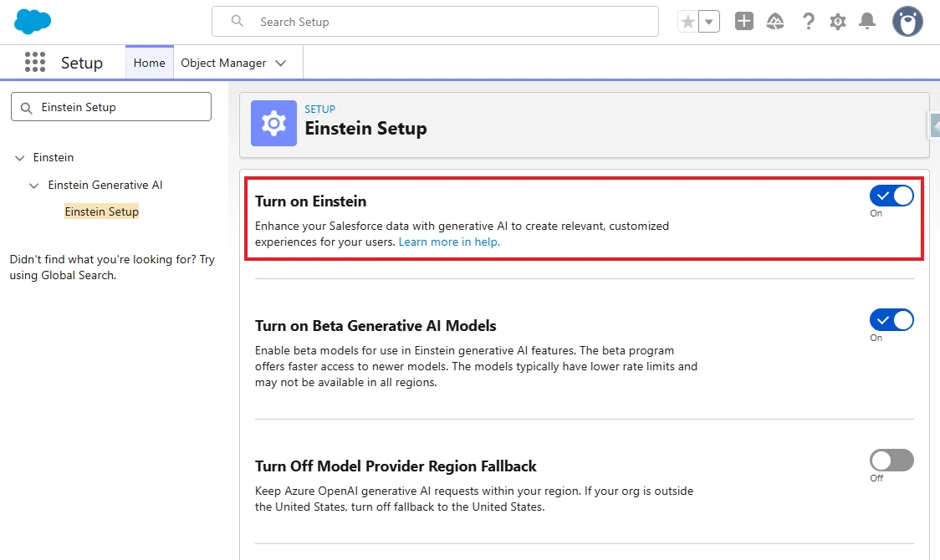Click the SETUP breadcrumb link
This screenshot has height=560, width=940.
pyautogui.click(x=319, y=109)
